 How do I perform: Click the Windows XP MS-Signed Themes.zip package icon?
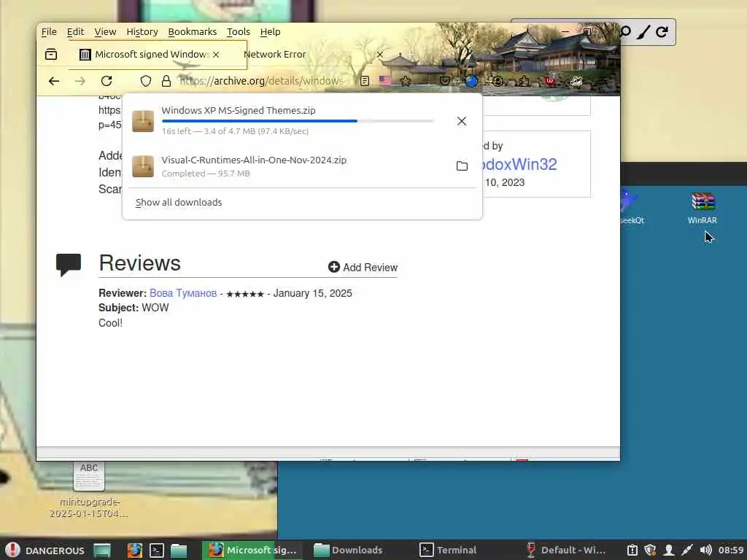[143, 121]
